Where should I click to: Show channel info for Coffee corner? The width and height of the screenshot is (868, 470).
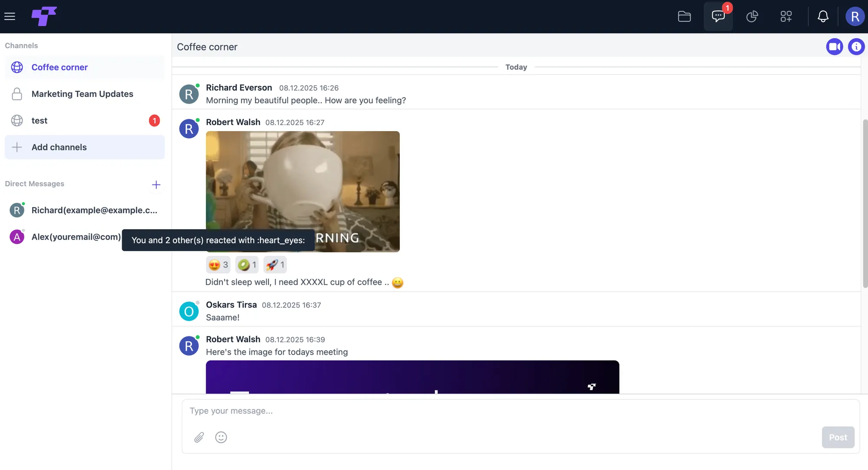click(856, 46)
